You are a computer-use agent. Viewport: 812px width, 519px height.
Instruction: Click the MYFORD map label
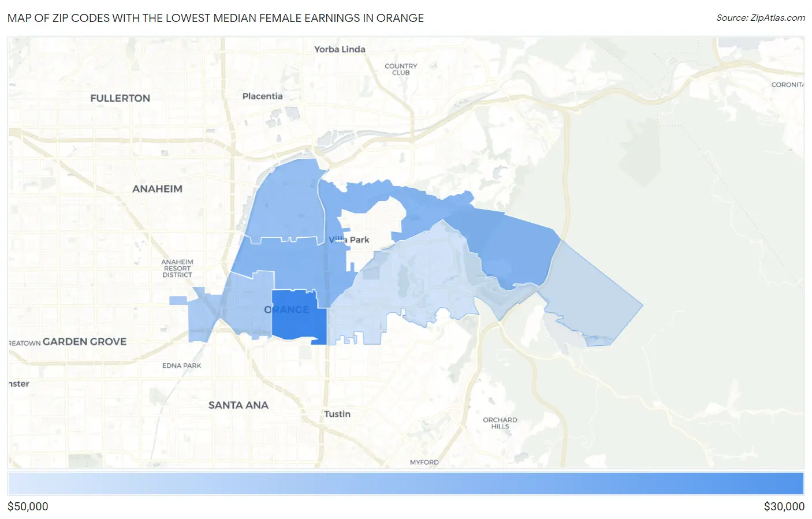coord(424,462)
